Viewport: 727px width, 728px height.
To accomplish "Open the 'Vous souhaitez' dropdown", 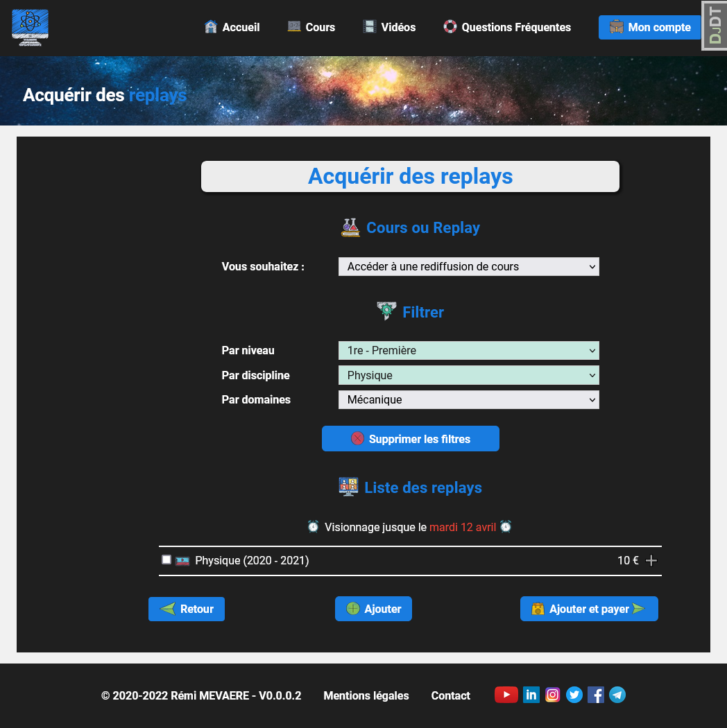I will (468, 267).
